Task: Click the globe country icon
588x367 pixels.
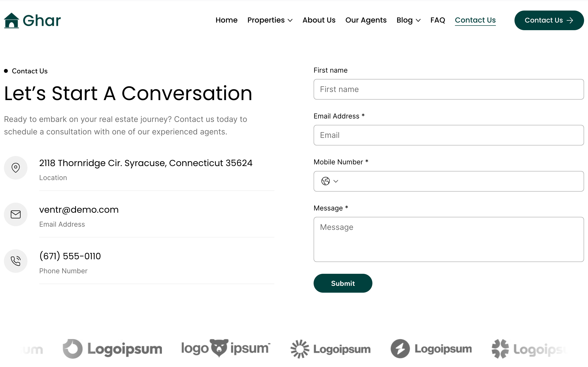Action: (325, 181)
